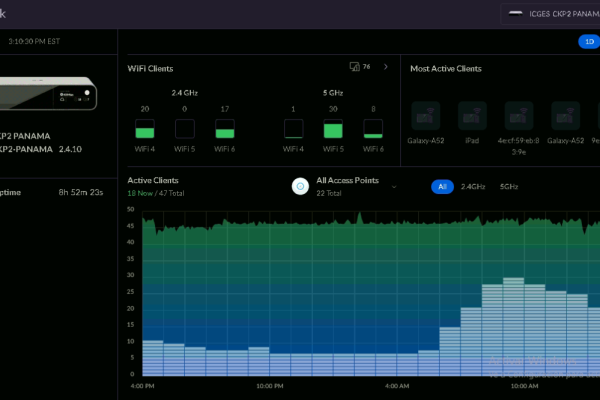The height and width of the screenshot is (400, 600).
Task: Click the gateway device image
Action: tap(48, 94)
